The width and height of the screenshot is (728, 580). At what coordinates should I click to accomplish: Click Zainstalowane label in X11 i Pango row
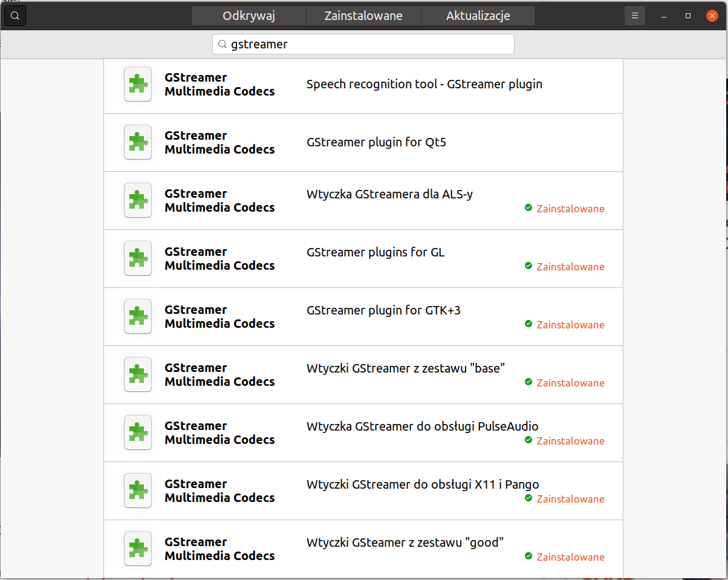tap(570, 499)
